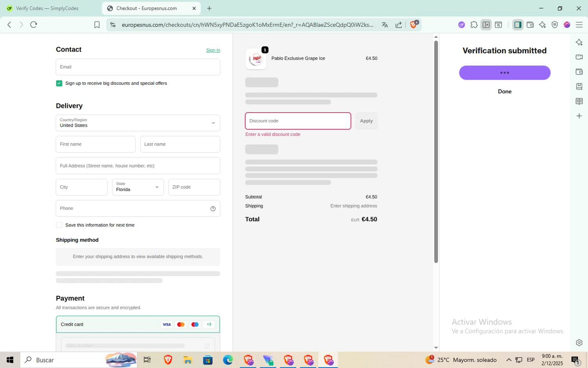
Task: Click the phone field help question-mark icon
Action: (x=213, y=209)
